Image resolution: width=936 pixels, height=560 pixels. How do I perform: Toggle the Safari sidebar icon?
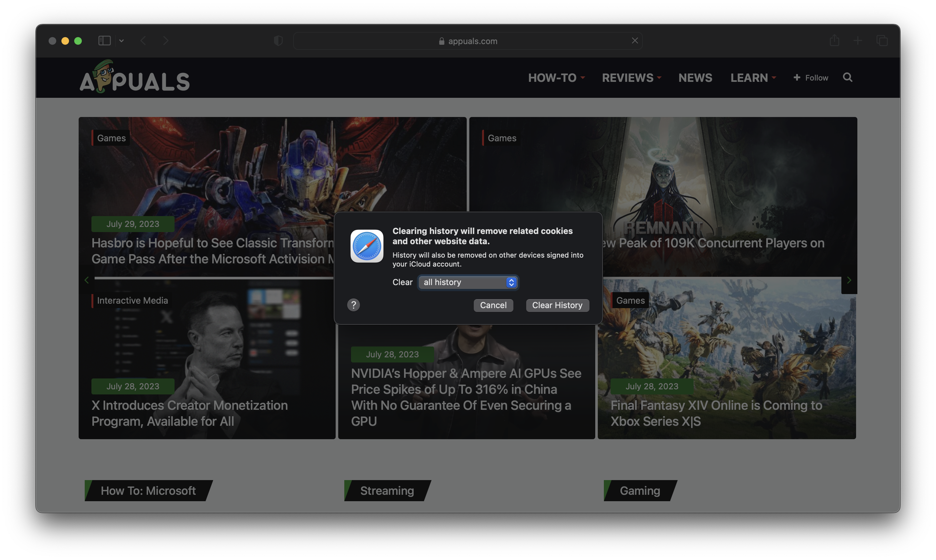point(104,41)
